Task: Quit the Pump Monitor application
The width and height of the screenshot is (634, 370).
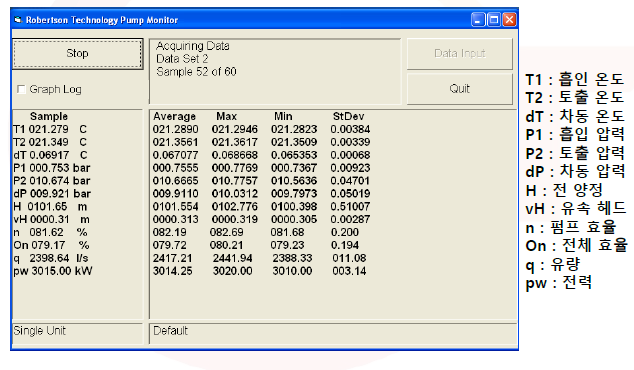Action: (x=460, y=89)
